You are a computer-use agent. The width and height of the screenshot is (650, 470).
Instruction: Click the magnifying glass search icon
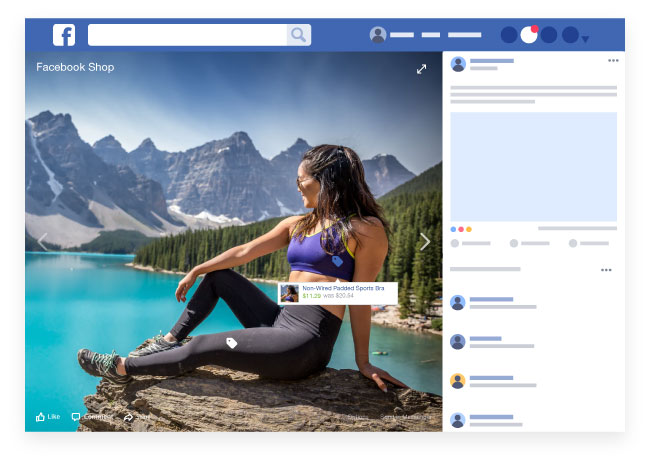pos(298,35)
